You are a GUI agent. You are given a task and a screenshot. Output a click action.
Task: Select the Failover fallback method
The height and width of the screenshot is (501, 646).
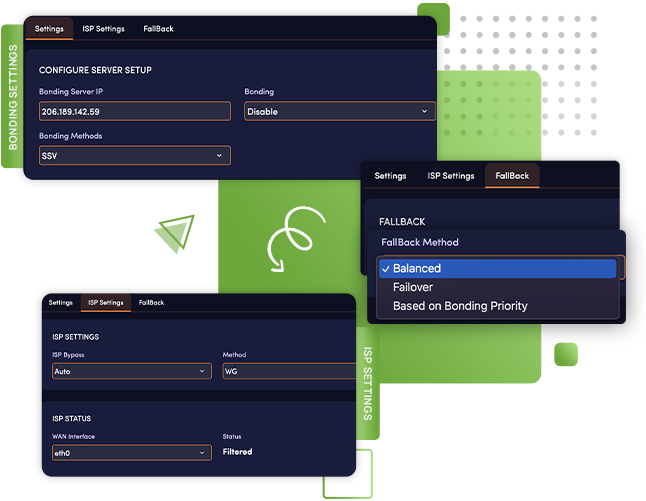click(x=413, y=287)
